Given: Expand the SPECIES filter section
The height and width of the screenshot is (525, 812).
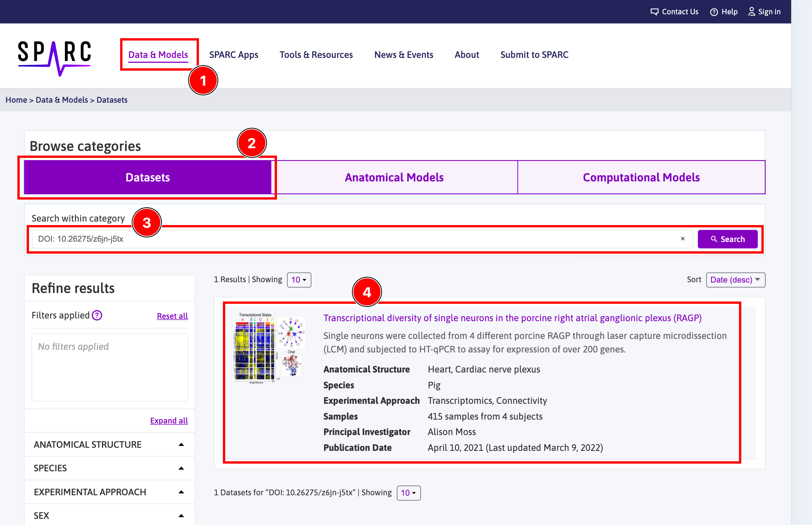Looking at the screenshot, I should pos(109,468).
